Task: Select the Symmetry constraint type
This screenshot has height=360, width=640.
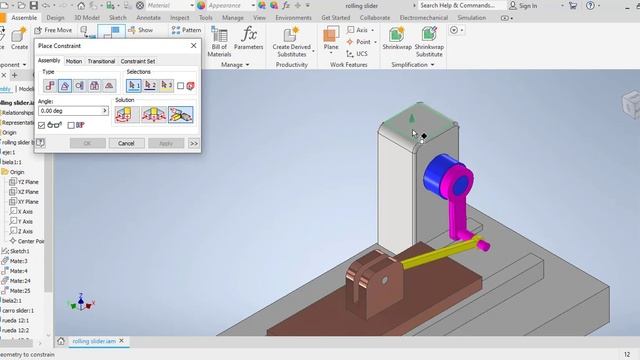Action: pyautogui.click(x=109, y=86)
